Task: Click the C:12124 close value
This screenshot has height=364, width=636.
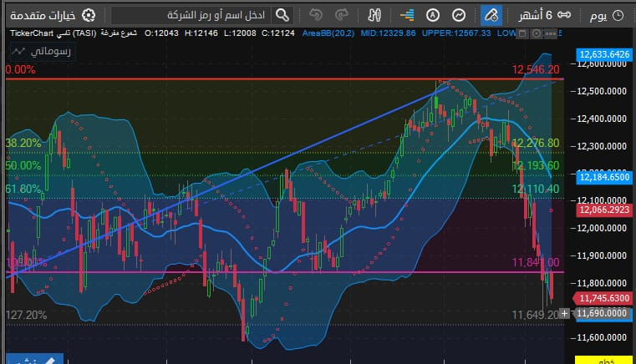Action: (277, 33)
